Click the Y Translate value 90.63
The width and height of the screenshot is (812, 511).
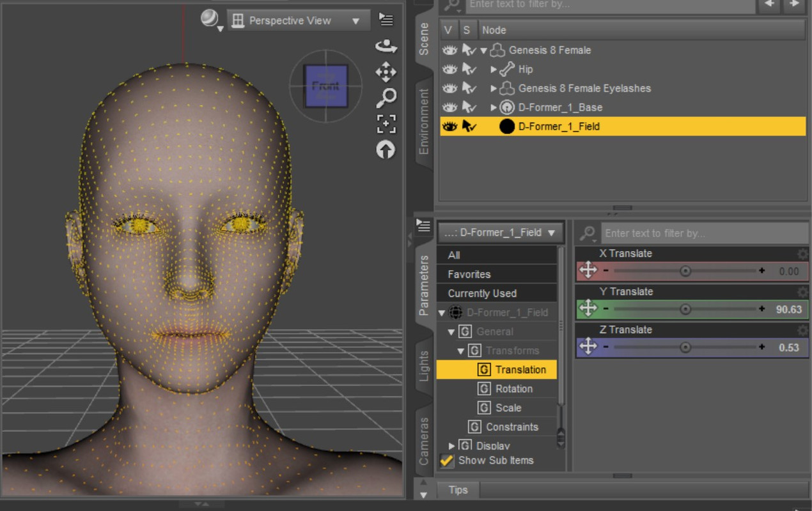tap(788, 309)
